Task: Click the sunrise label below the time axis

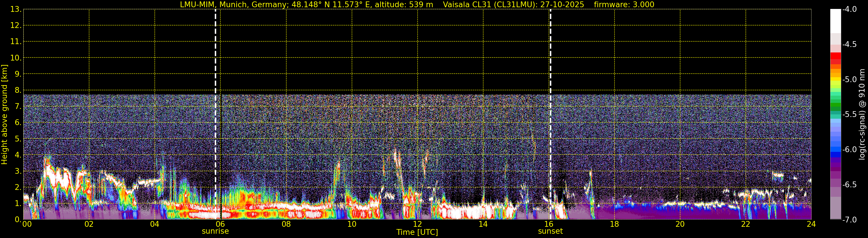Action: [215, 231]
